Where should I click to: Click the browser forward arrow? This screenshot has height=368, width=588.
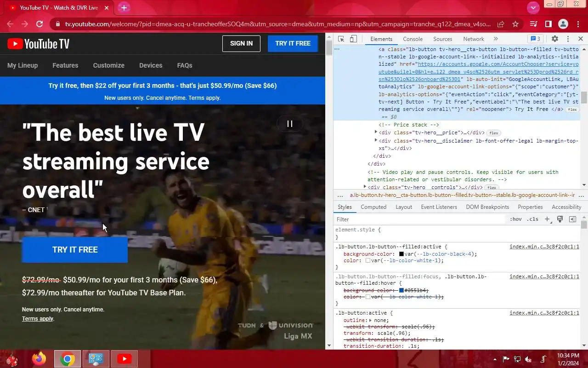click(25, 24)
